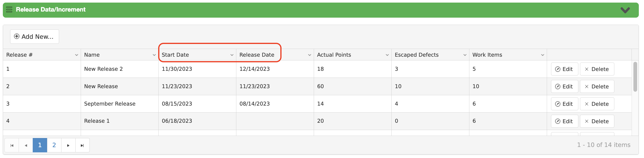Click actual points value 60
This screenshot has height=158, width=644.
[x=320, y=87]
